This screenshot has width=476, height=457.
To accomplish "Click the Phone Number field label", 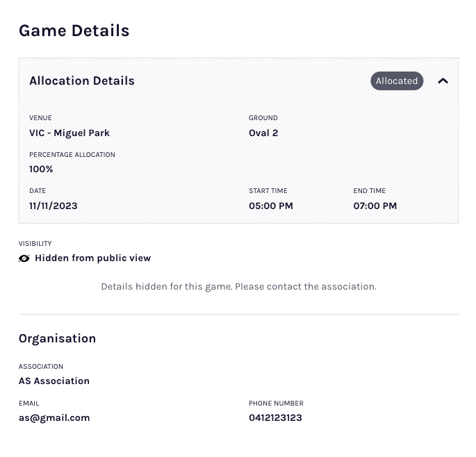I will (276, 404).
